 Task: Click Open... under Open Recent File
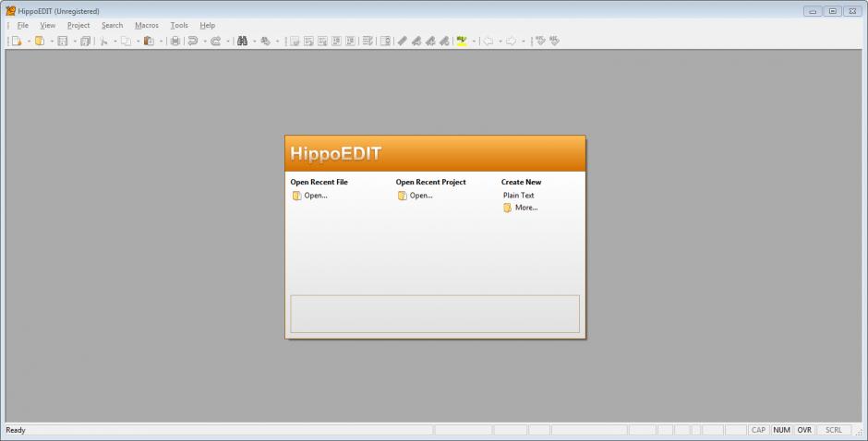(x=315, y=196)
